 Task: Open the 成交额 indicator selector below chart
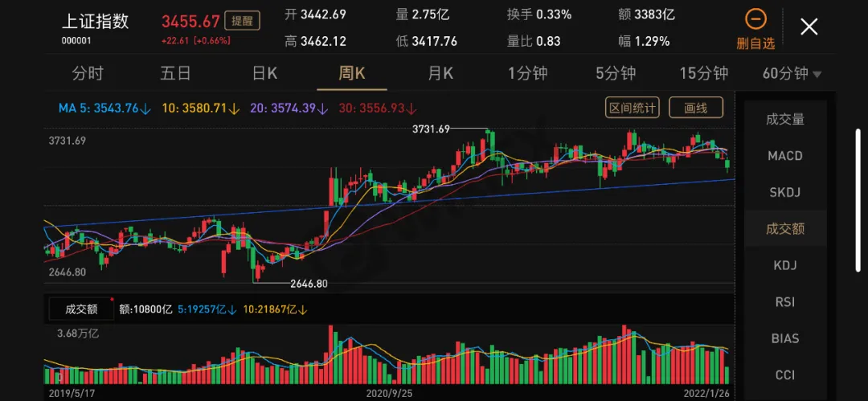(x=81, y=309)
